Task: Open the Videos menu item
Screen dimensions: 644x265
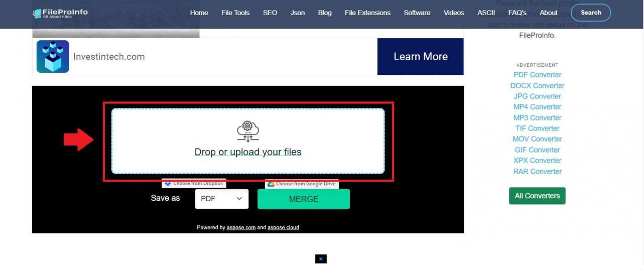Action: [454, 13]
